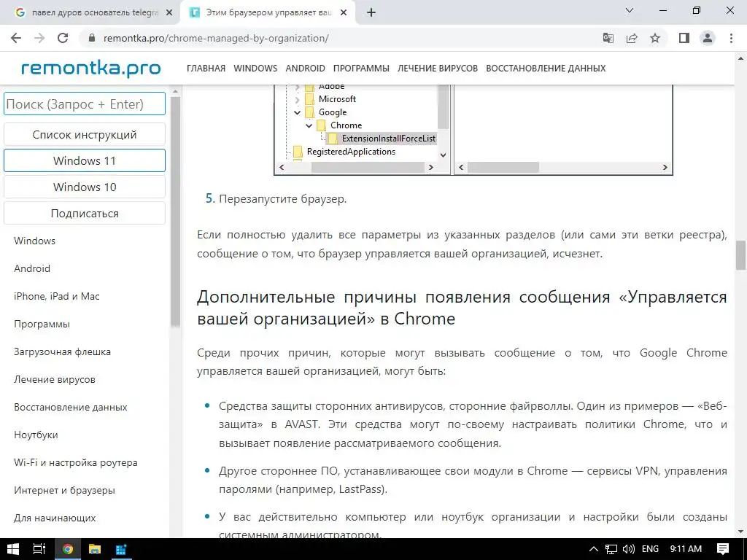Click the forward navigation arrow
The width and height of the screenshot is (747, 560).
39,38
